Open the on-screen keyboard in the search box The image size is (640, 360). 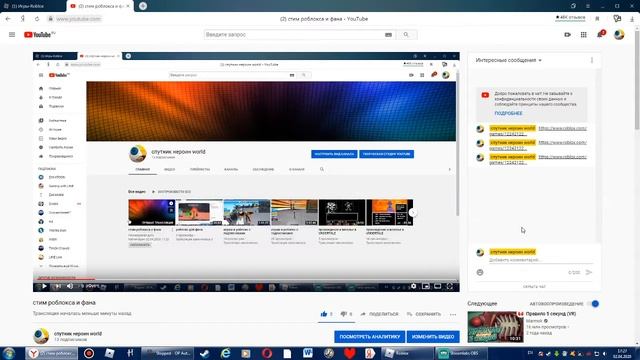[388, 35]
